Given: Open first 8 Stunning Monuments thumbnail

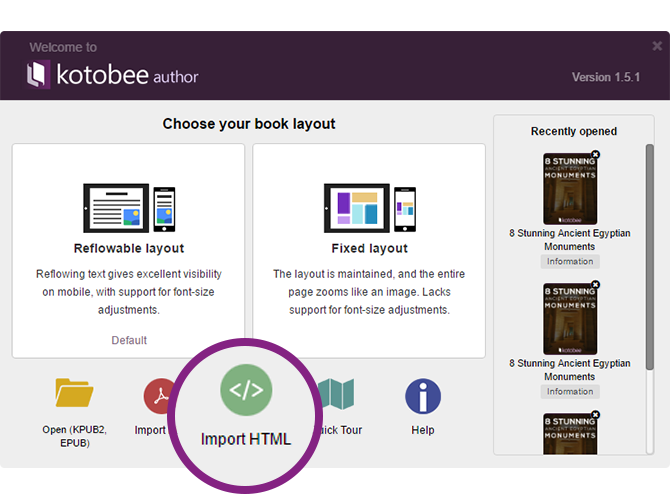Looking at the screenshot, I should (x=569, y=189).
